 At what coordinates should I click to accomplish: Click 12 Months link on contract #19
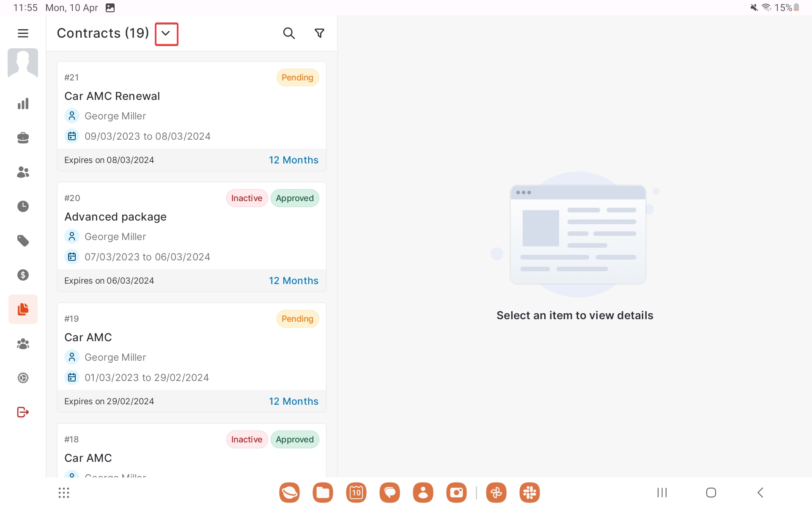294,401
